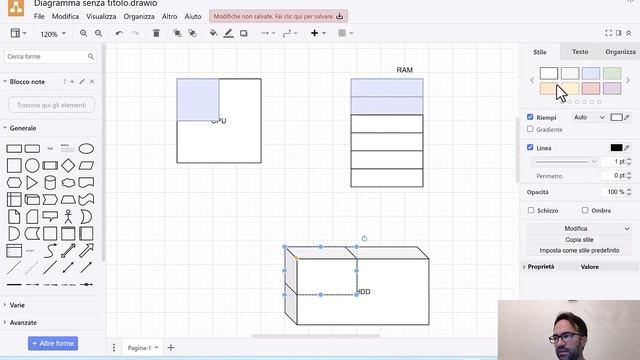Open the fill Auto dropdown
The width and height of the screenshot is (640, 360).
click(589, 117)
